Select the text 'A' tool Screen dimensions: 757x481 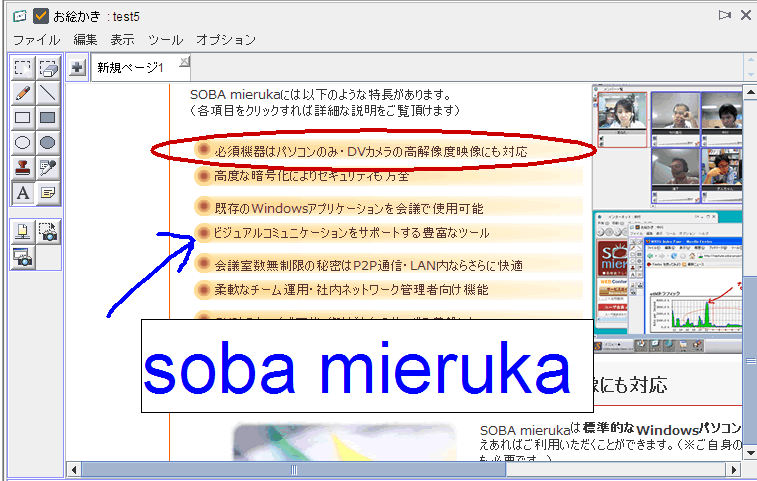(x=23, y=193)
